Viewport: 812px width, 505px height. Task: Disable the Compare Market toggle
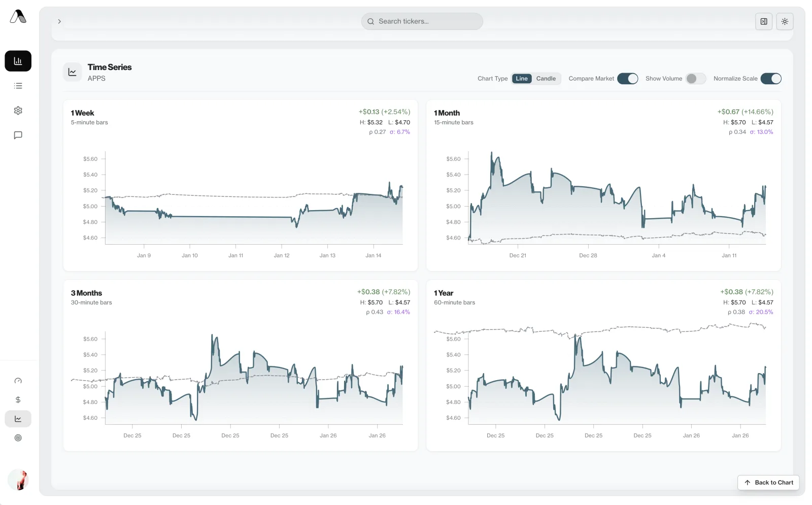point(627,79)
